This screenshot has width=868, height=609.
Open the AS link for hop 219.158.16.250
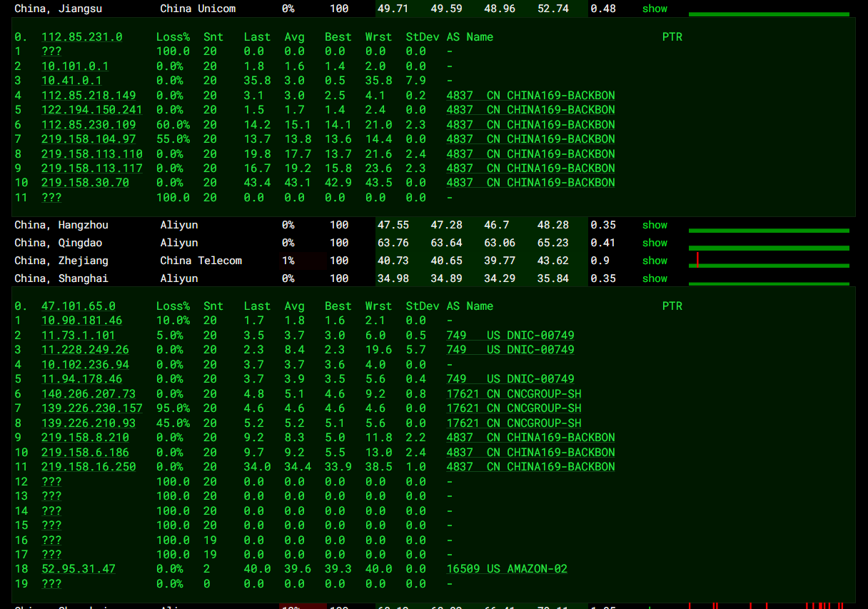pos(530,467)
